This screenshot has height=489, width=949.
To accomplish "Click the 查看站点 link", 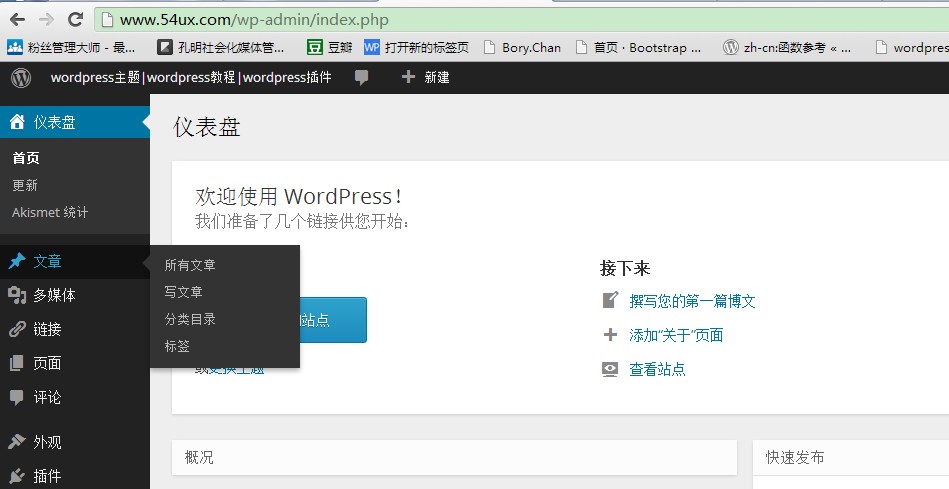I will coord(657,369).
